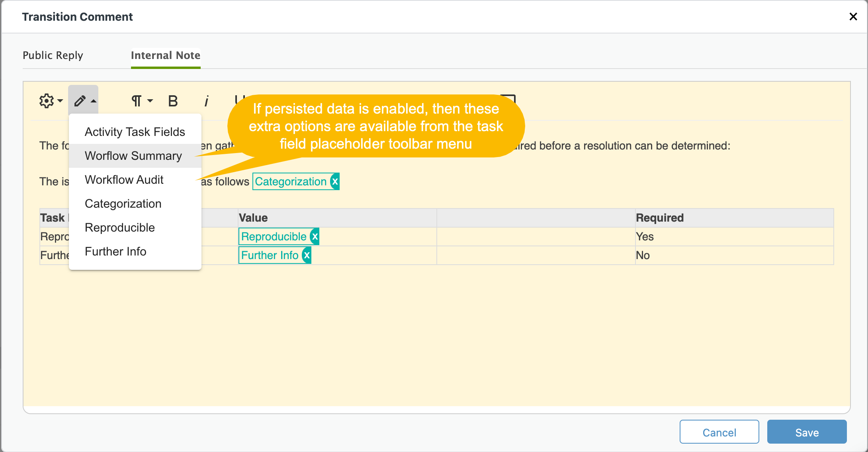Remove the Further Info placeholder tag
Image resolution: width=868 pixels, height=452 pixels.
pyautogui.click(x=307, y=255)
